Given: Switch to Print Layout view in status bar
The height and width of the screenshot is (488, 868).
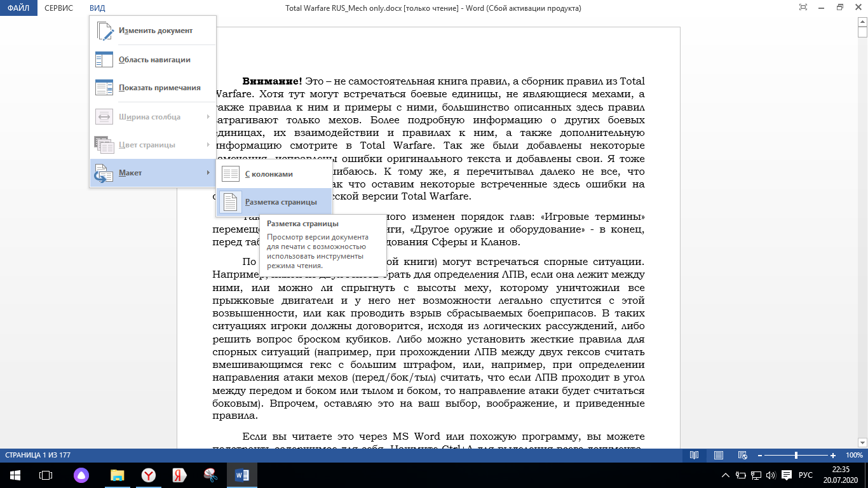Looking at the screenshot, I should pos(719,456).
